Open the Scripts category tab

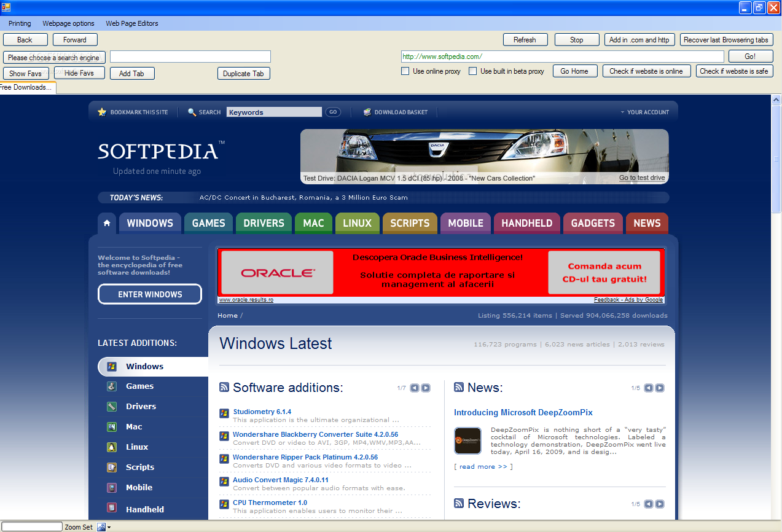[x=410, y=224]
